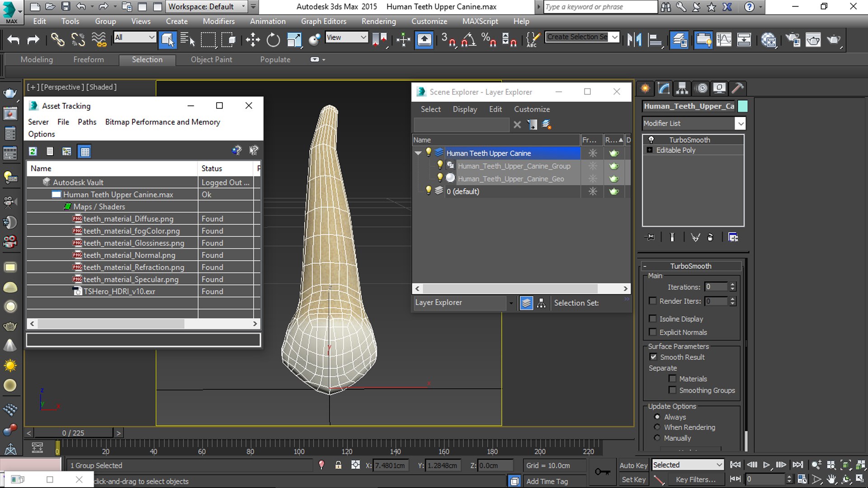Click the Scene Explorer search field
The height and width of the screenshot is (488, 868).
point(462,125)
